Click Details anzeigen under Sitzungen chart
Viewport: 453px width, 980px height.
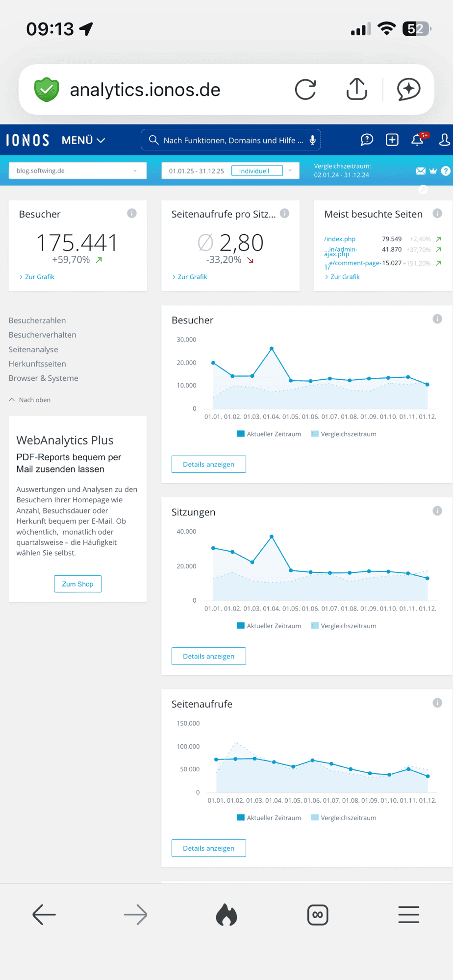pos(208,657)
